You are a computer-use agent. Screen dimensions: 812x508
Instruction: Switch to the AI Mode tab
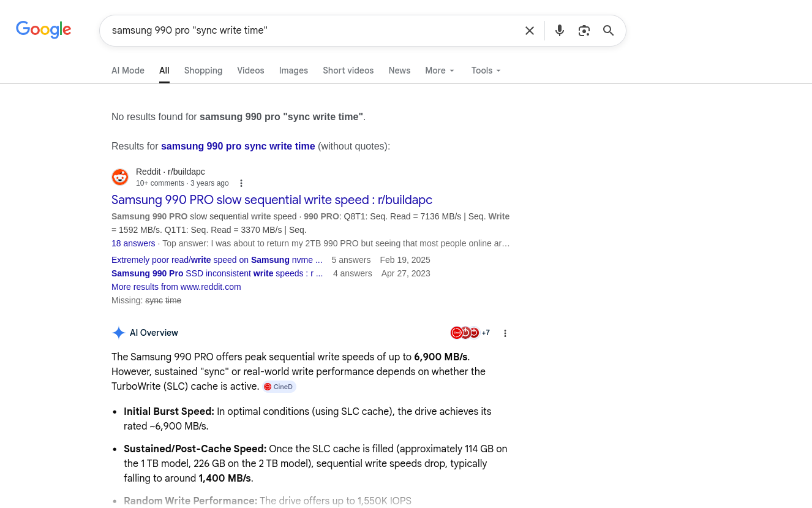[128, 70]
